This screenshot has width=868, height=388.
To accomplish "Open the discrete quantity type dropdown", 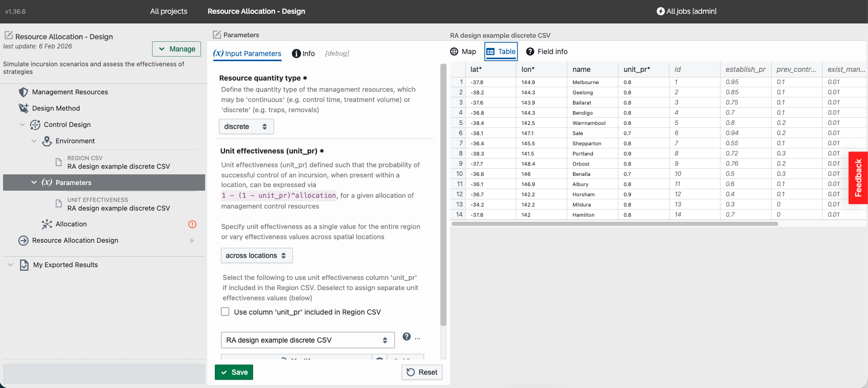I will [x=246, y=126].
